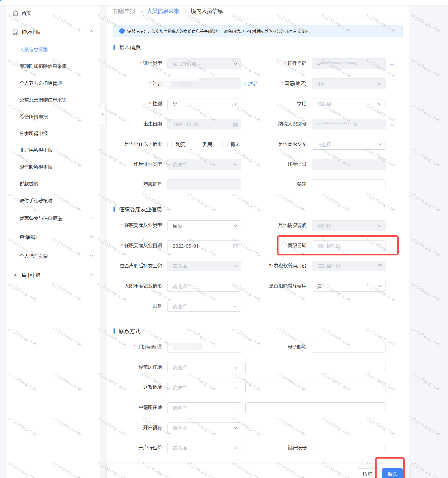Click the 经常居住地 detailed address field
448x478 pixels.
pyautogui.click(x=316, y=367)
